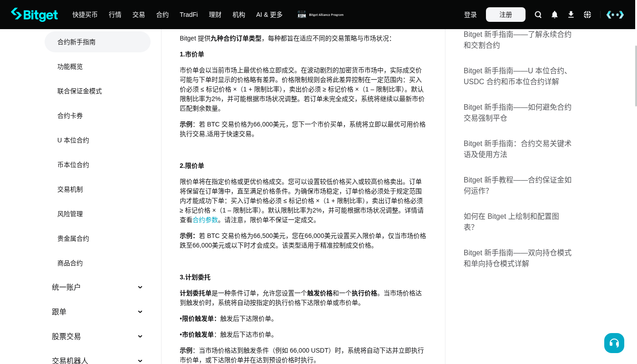This screenshot has width=637, height=364.
Task: Open the 理财 menu
Action: [x=215, y=15]
